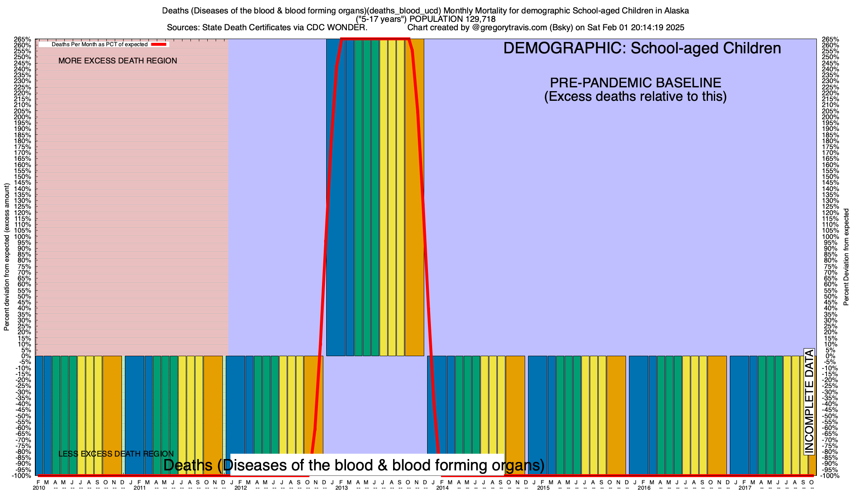The height and width of the screenshot is (504, 861).
Task: Click the 'INCOMPLETE DATA' vertical label
Action: 809,402
